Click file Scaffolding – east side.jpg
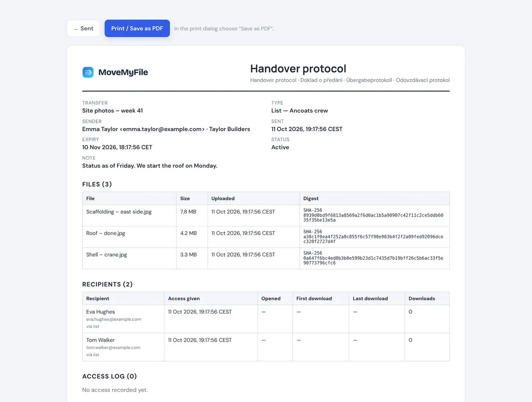 pos(119,212)
